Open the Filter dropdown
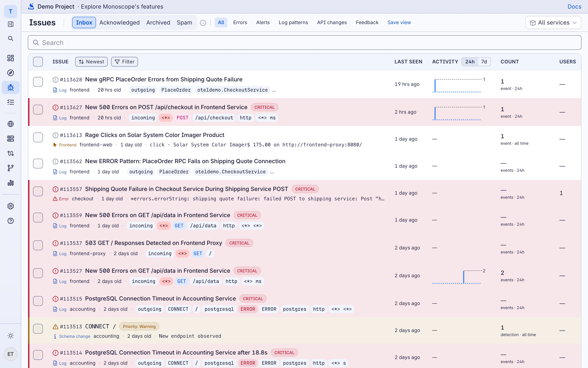 click(x=124, y=62)
